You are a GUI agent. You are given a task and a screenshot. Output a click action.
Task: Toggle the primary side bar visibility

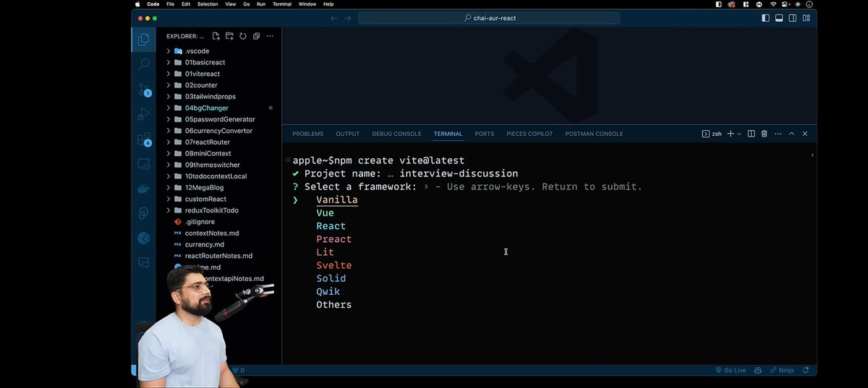point(766,18)
